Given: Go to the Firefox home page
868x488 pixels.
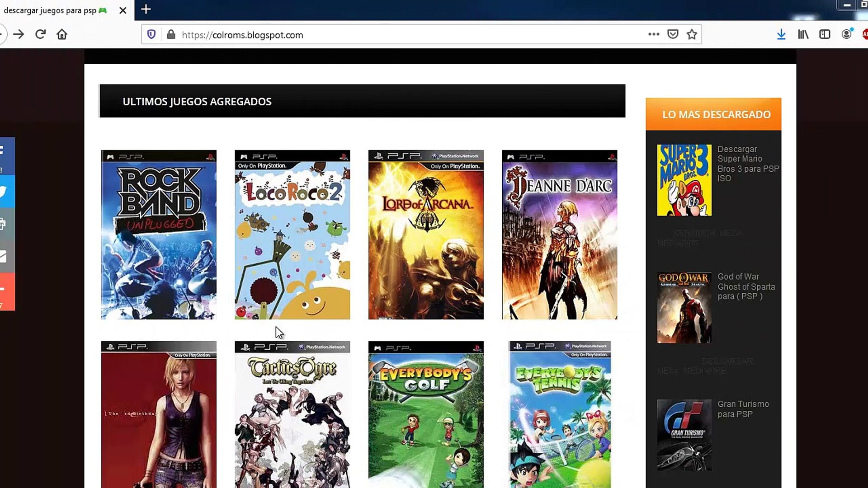Looking at the screenshot, I should 62,34.
